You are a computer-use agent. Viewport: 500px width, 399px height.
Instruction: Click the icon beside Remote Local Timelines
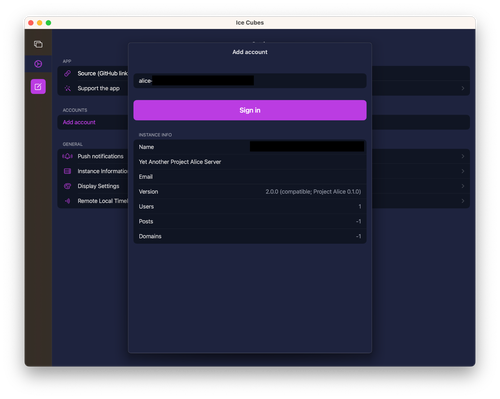click(68, 201)
